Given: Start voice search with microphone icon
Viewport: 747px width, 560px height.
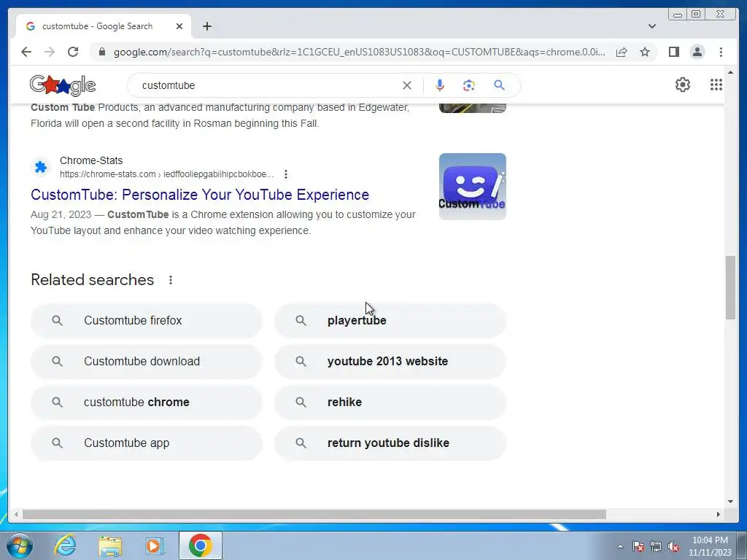Looking at the screenshot, I should pos(440,85).
